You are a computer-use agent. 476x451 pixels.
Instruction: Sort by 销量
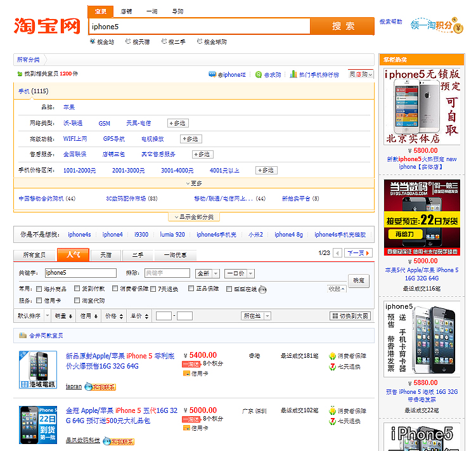tap(63, 316)
